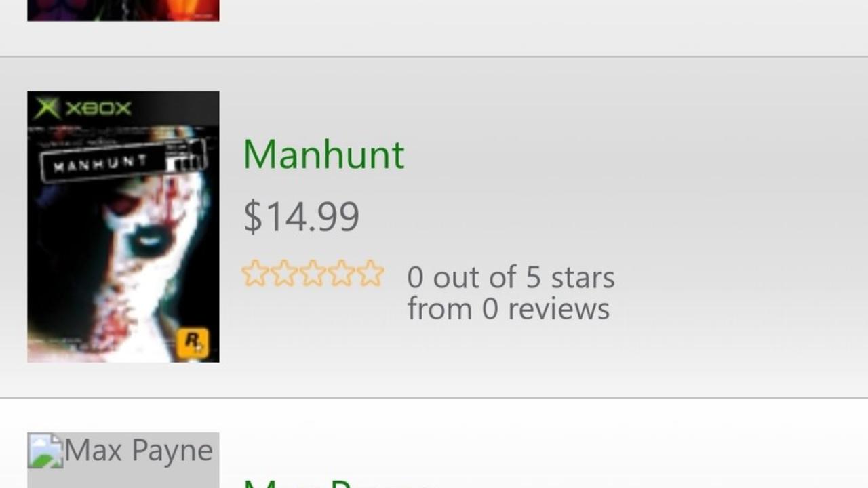Rate Manhunt with the first star
Viewport: 868px width, 488px height.
(x=255, y=274)
